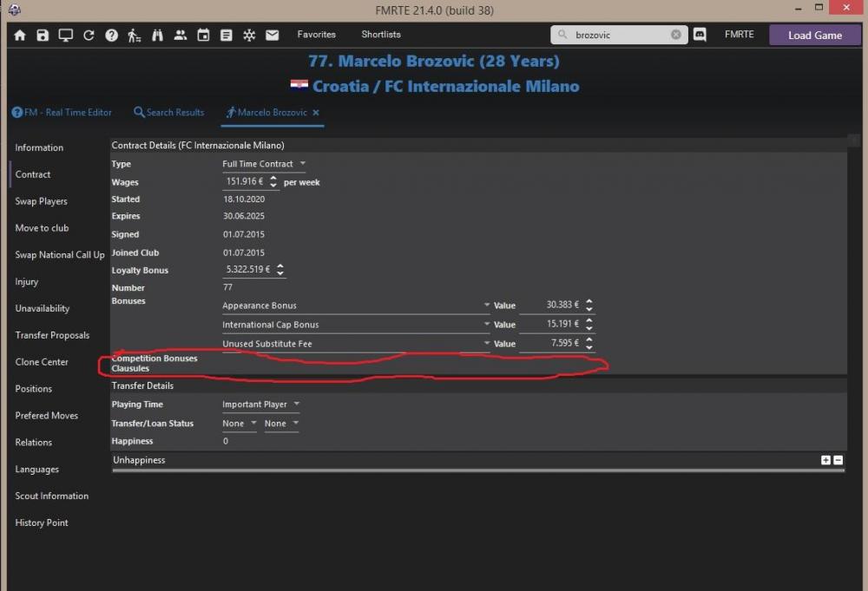This screenshot has height=591, width=868.
Task: Click the Home icon in toolbar
Action: [x=21, y=36]
